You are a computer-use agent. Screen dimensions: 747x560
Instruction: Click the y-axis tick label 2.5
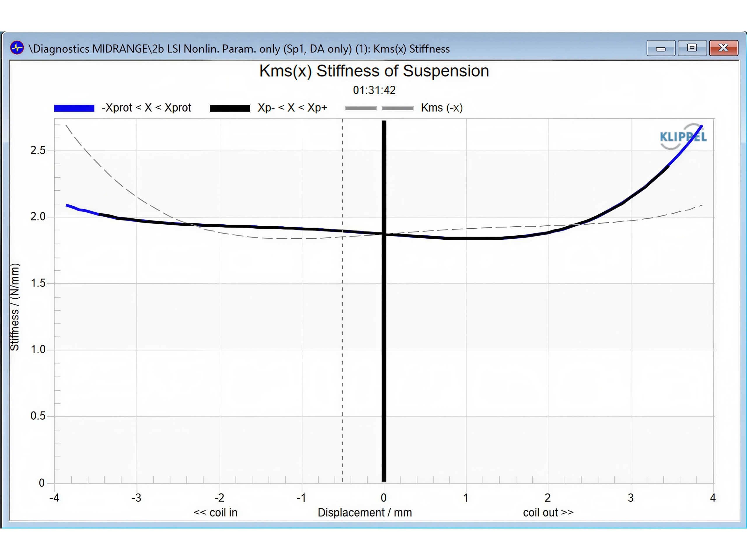(38, 150)
